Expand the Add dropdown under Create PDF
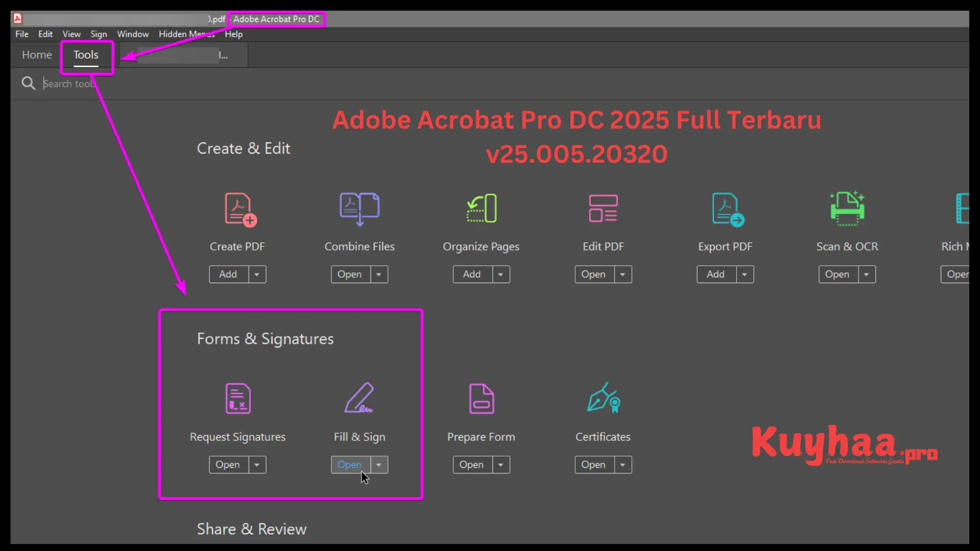This screenshot has height=551, width=980. (257, 274)
